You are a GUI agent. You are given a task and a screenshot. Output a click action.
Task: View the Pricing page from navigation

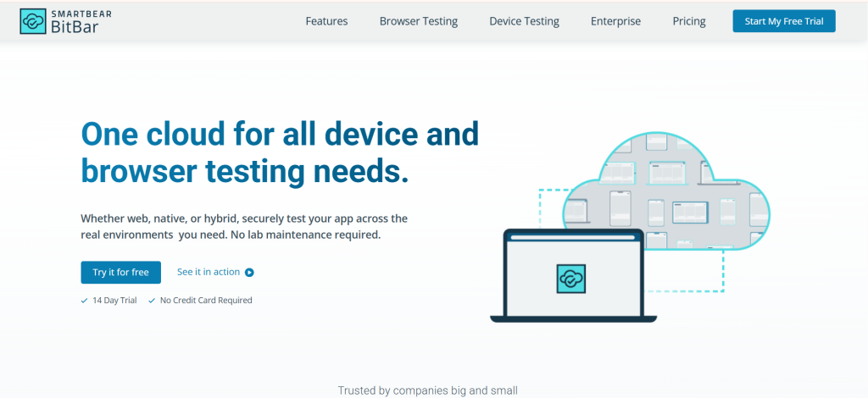point(689,21)
